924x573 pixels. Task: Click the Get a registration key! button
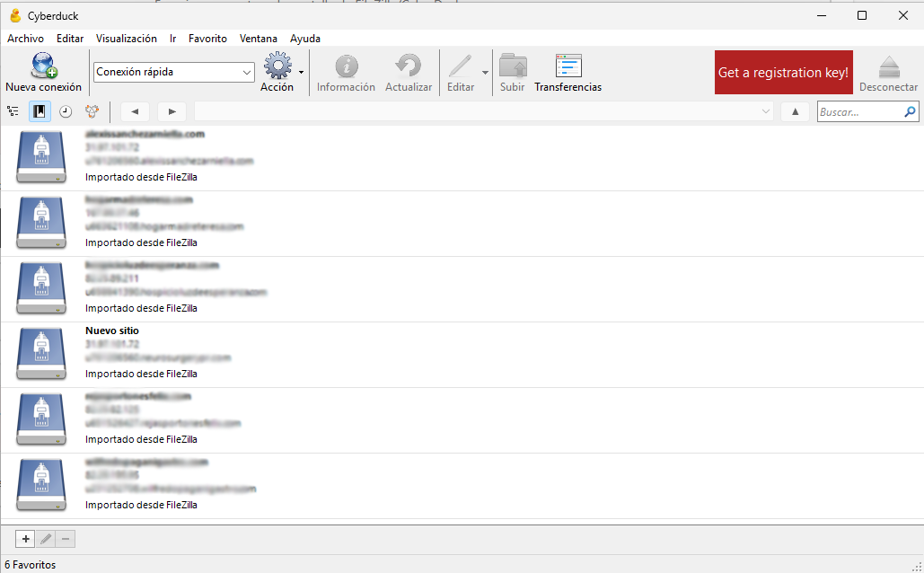click(783, 72)
